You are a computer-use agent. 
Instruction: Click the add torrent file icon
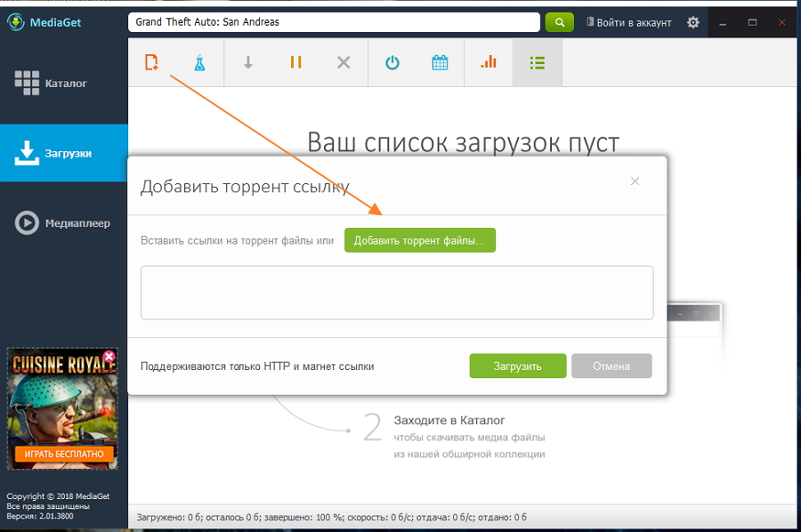click(151, 62)
